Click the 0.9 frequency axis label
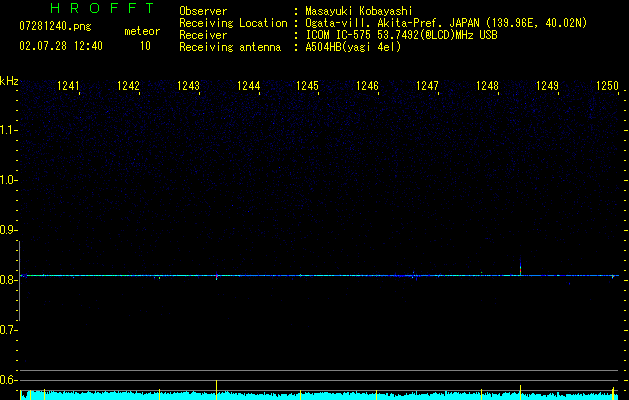The image size is (629, 400). coord(8,230)
